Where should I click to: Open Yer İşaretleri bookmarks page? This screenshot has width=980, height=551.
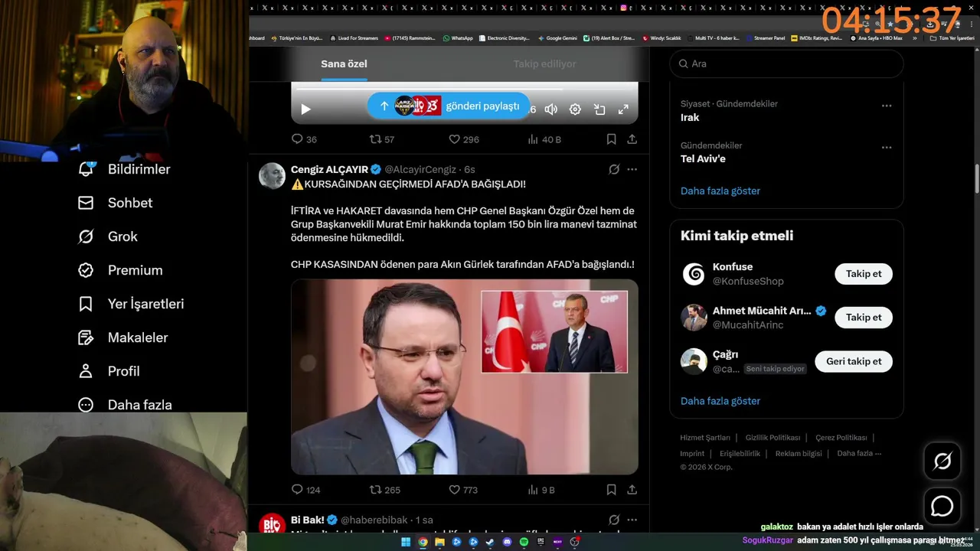[130, 304]
